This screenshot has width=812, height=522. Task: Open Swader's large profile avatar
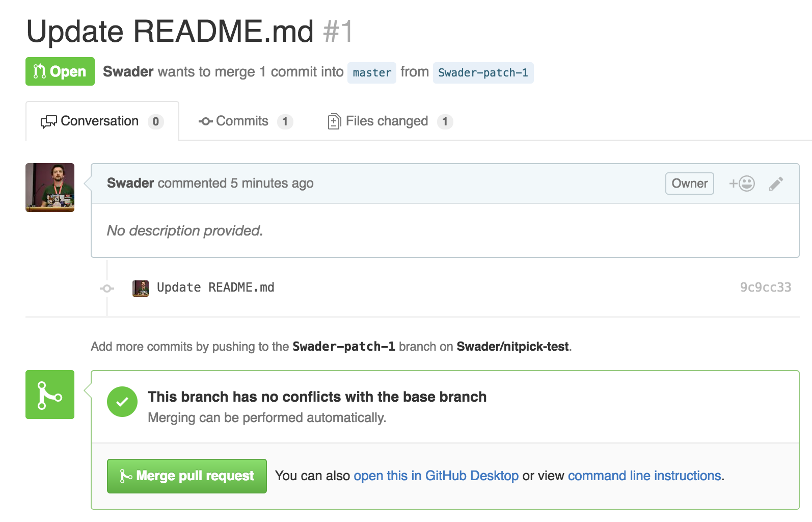coord(50,188)
